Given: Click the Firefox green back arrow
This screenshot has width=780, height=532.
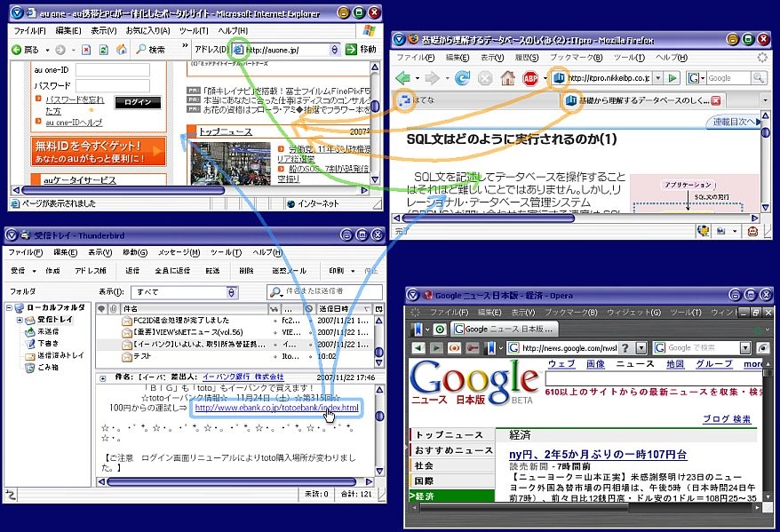Looking at the screenshot, I should [403, 78].
